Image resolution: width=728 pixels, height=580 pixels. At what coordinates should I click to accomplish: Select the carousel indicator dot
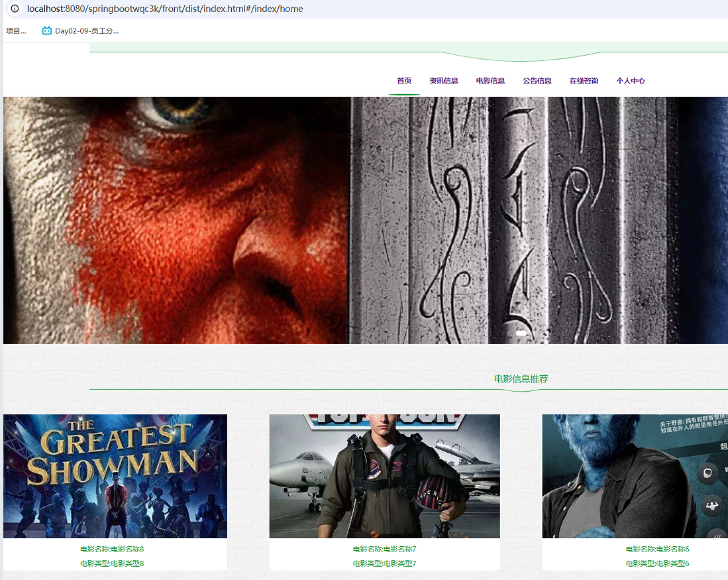coord(521,333)
